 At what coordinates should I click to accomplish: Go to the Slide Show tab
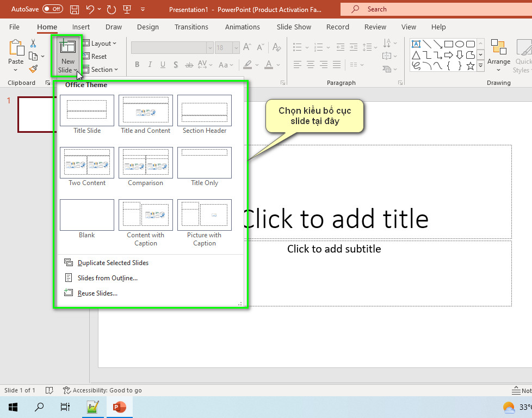point(294,27)
